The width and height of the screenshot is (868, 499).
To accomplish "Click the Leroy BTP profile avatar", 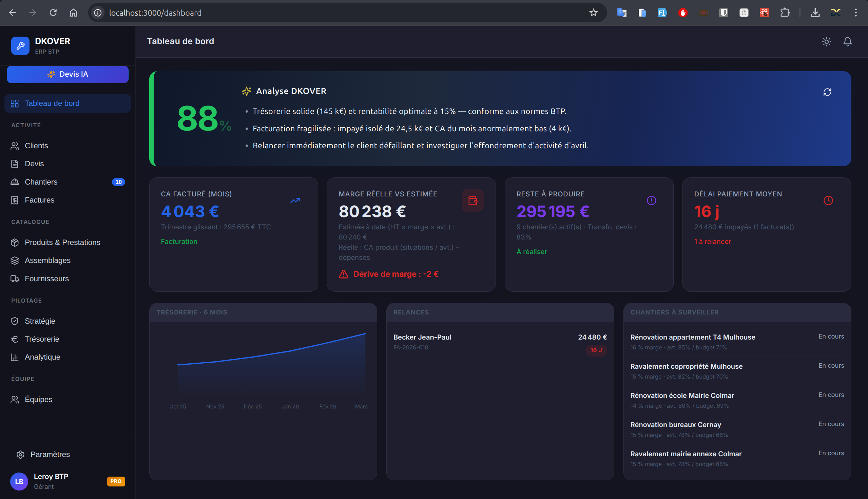I will [19, 481].
